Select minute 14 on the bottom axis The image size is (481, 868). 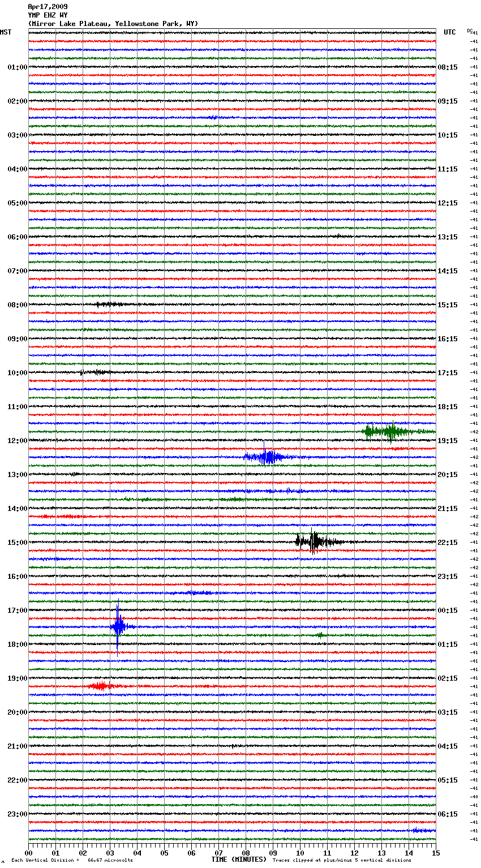[409, 853]
